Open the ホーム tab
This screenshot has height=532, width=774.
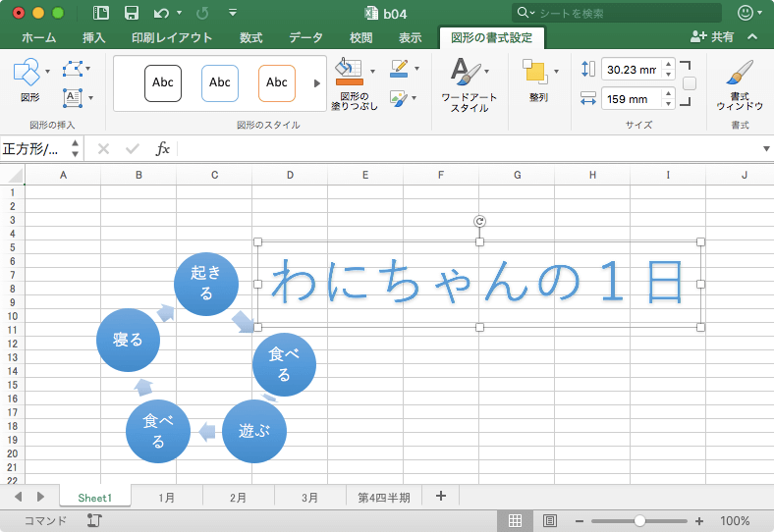(39, 37)
